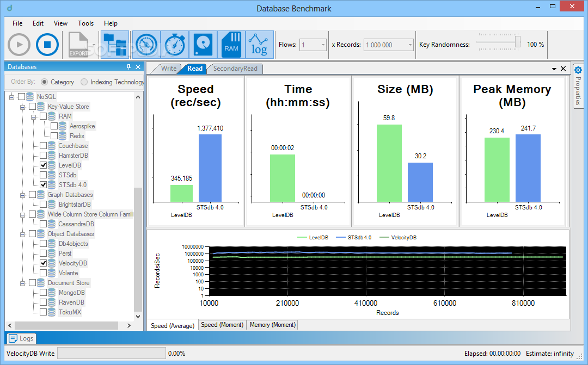Select the stopwatch time chart icon
The width and height of the screenshot is (588, 365).
click(x=175, y=45)
